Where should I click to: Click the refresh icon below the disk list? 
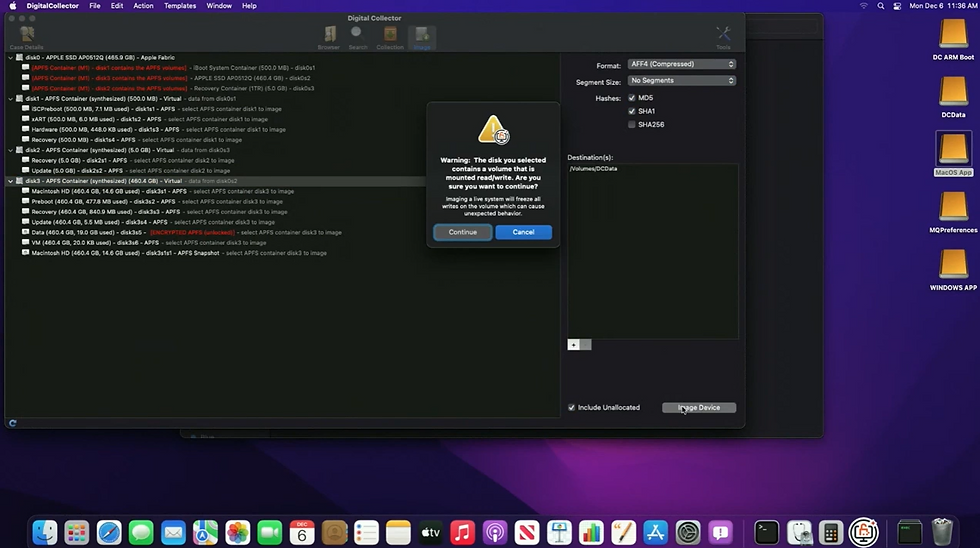point(12,423)
